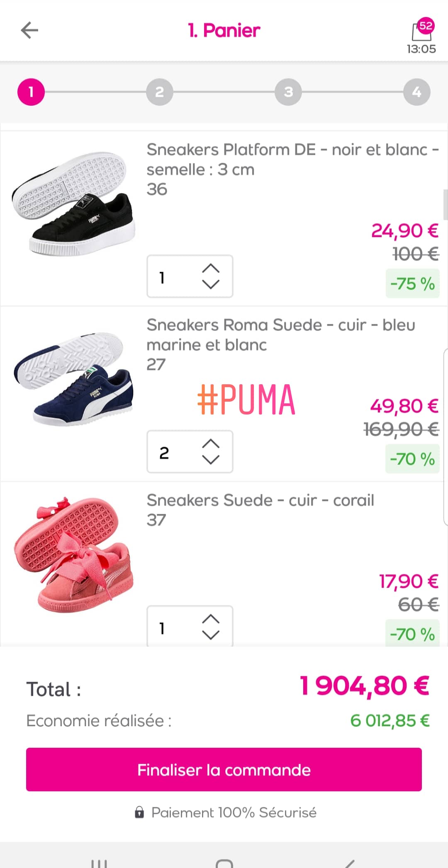448x868 pixels.
Task: Decrease quantity of Sneakers Platform DE
Action: (211, 284)
